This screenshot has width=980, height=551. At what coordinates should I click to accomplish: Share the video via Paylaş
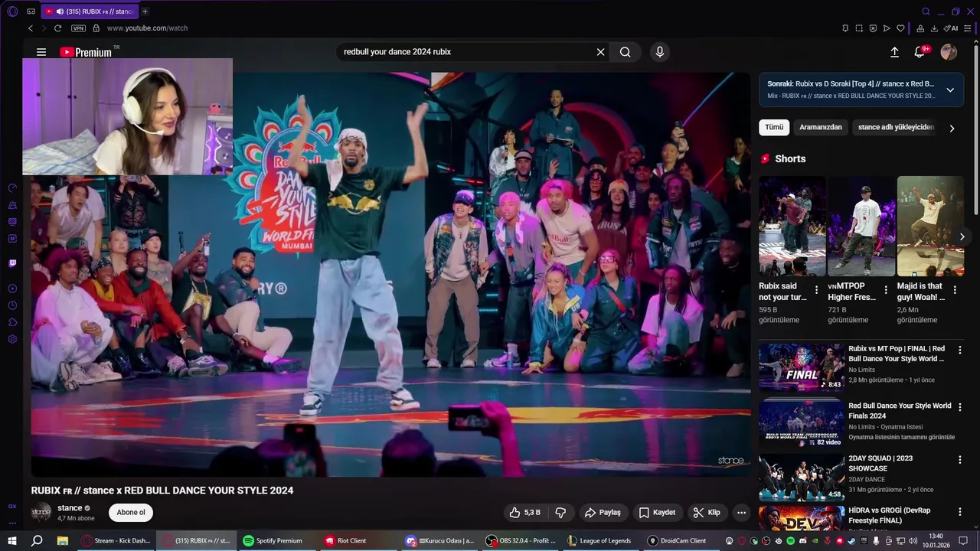pos(603,513)
